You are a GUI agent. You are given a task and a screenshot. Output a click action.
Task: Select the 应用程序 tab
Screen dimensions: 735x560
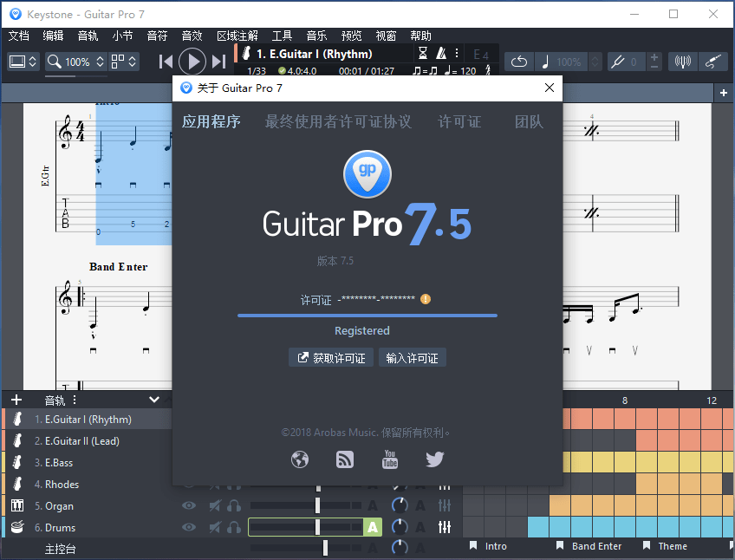[211, 121]
